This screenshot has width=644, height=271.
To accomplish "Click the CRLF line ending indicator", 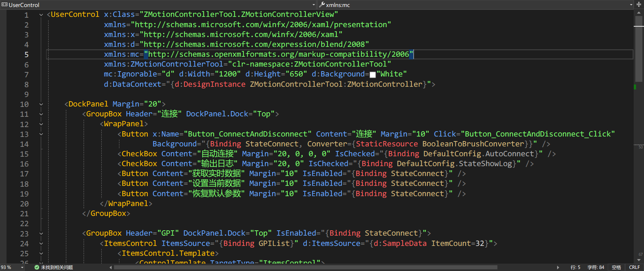I will point(634,267).
